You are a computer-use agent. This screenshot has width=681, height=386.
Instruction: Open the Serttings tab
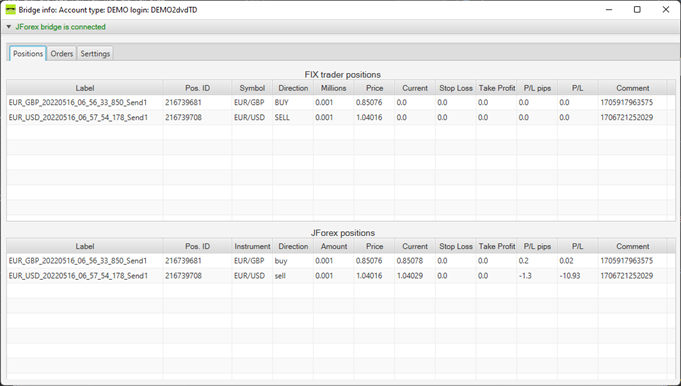95,53
